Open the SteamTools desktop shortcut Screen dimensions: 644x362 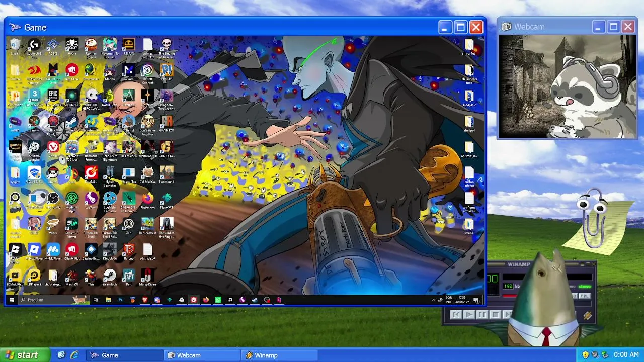coord(110,278)
